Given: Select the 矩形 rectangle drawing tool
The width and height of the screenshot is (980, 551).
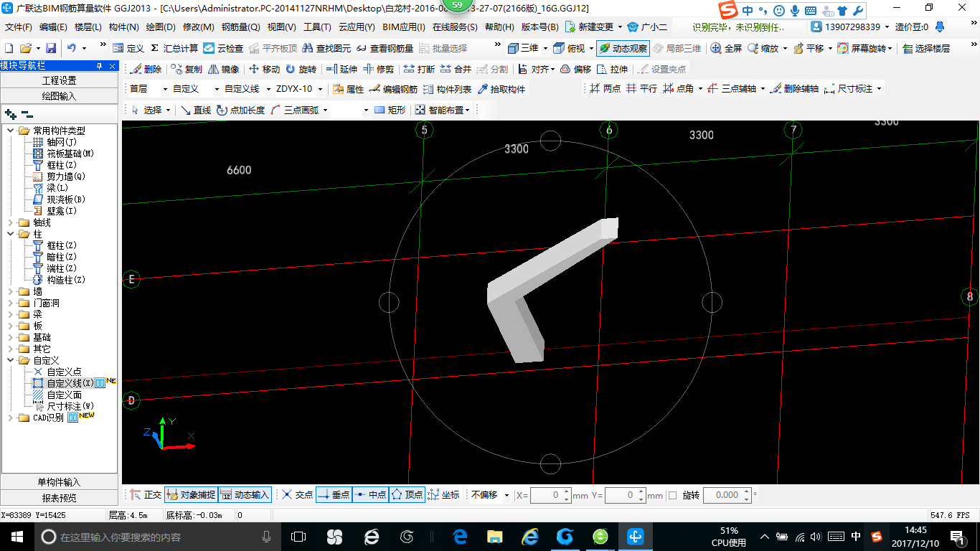Looking at the screenshot, I should coord(390,110).
